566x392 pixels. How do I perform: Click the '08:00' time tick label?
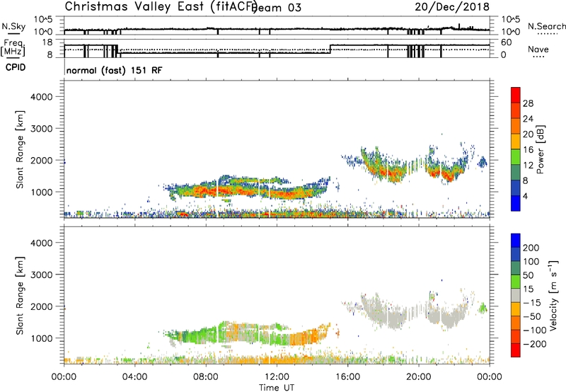206,377
